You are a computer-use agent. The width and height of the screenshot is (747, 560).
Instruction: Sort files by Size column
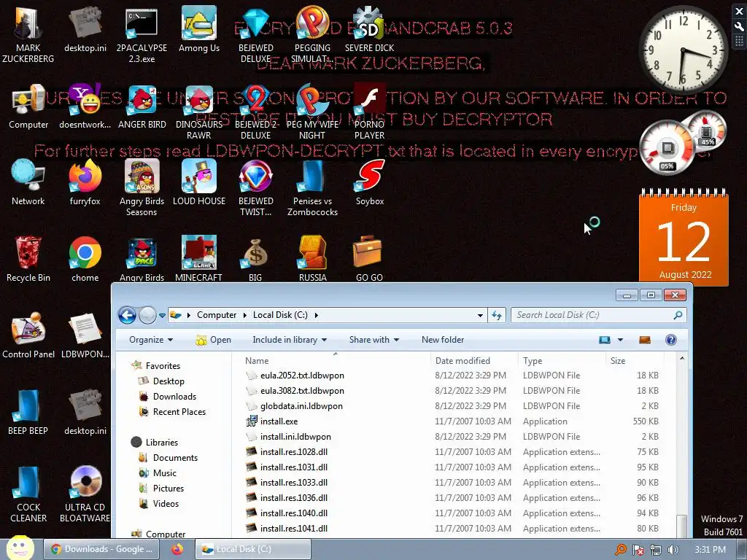[634, 360]
